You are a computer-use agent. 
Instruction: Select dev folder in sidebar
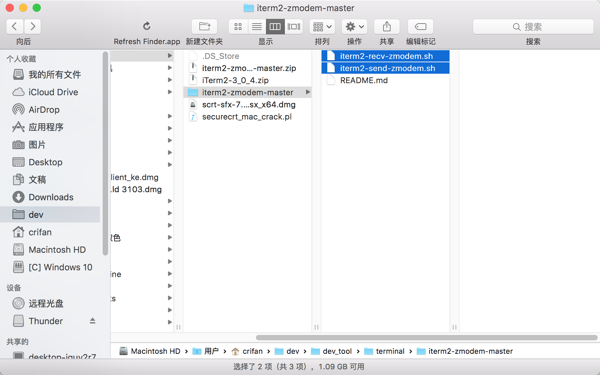(51, 215)
